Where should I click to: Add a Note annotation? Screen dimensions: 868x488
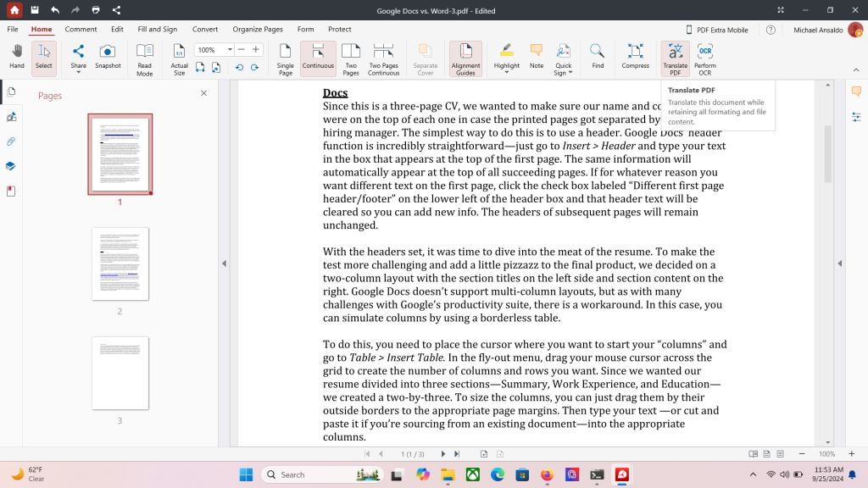click(537, 57)
